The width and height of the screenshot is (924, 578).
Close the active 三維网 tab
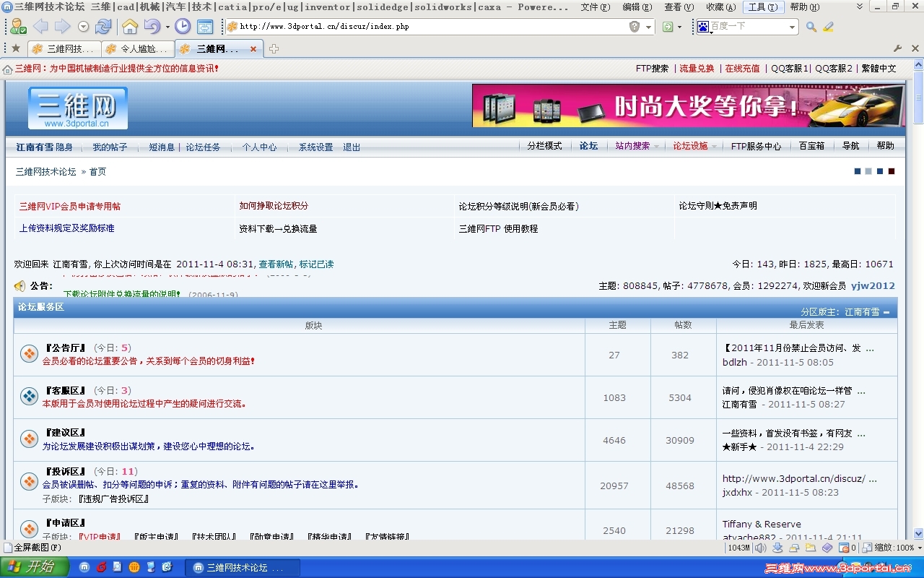[253, 49]
